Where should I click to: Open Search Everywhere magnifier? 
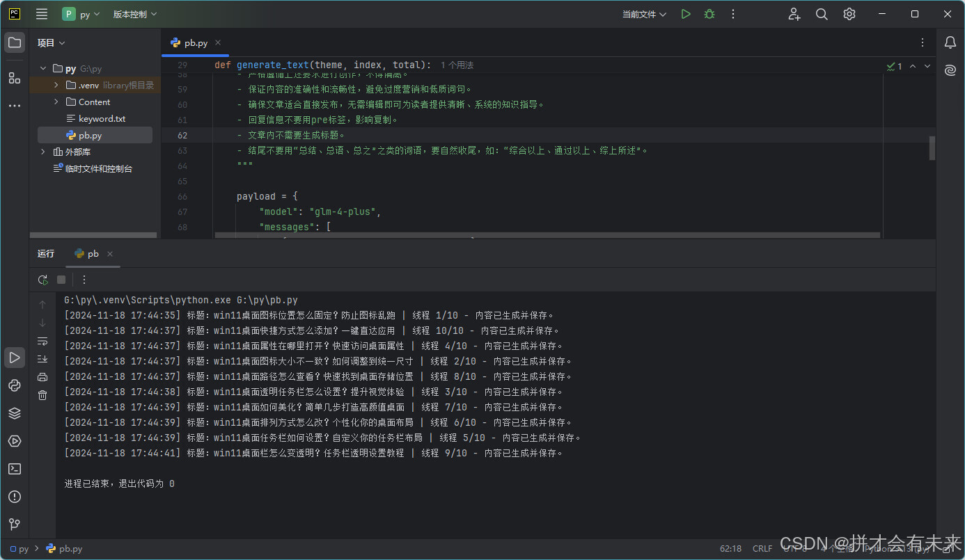pos(822,14)
